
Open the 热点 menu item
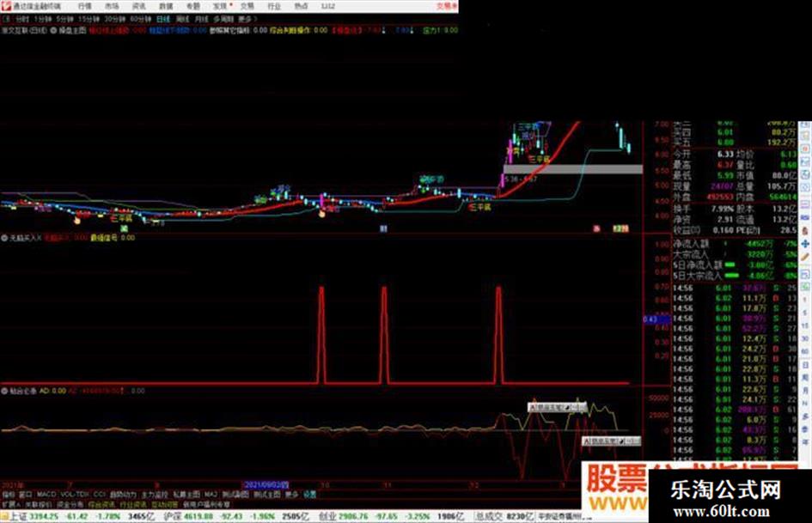[x=301, y=6]
